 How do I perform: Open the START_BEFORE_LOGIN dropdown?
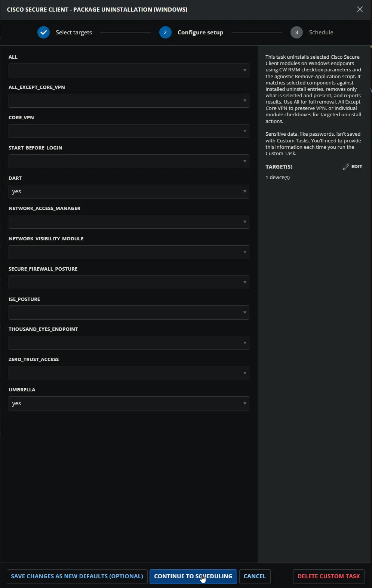[129, 161]
